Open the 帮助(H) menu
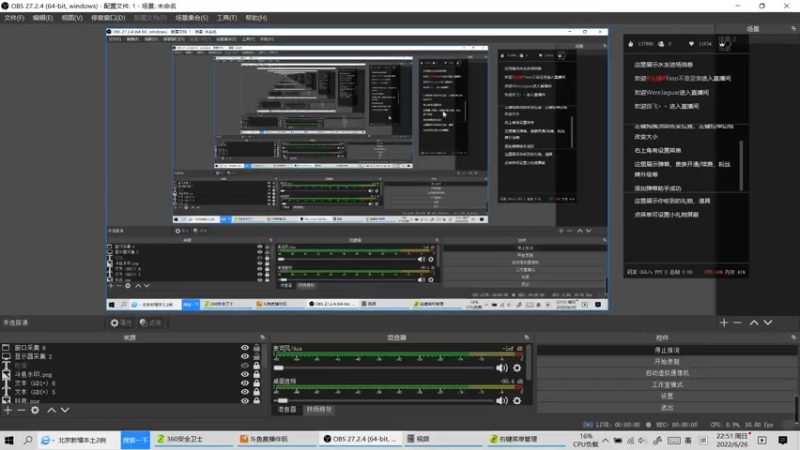The height and width of the screenshot is (450, 800). [x=256, y=18]
